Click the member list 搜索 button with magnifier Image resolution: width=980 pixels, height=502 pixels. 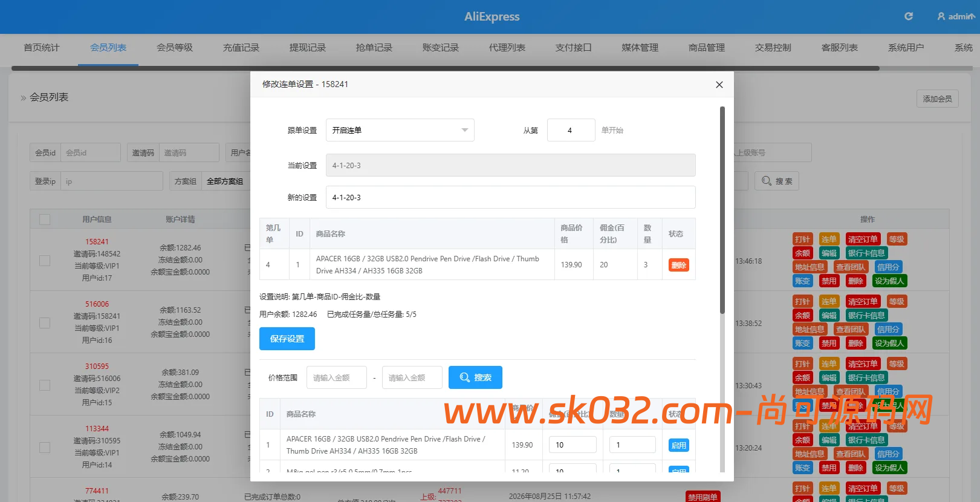777,181
